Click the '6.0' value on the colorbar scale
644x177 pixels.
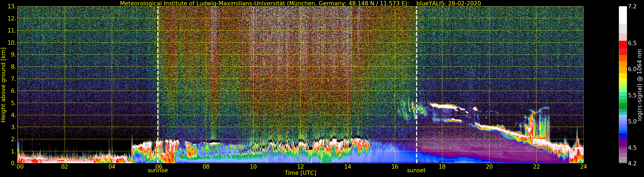[632, 69]
